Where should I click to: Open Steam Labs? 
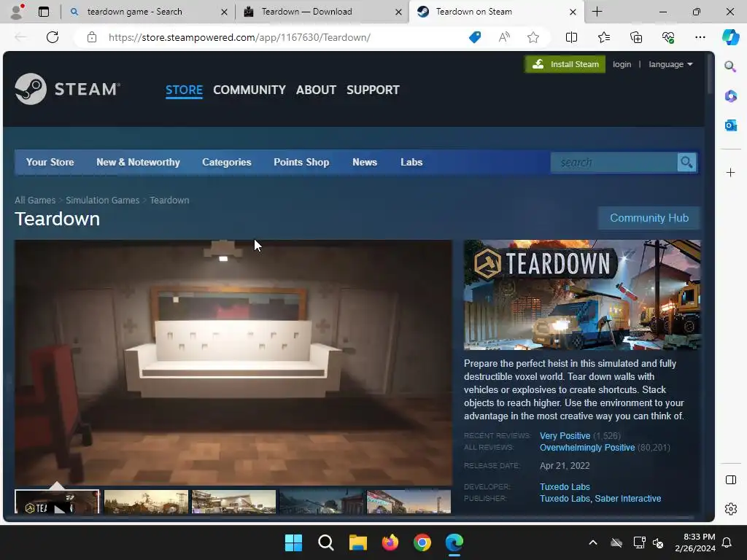click(x=411, y=163)
